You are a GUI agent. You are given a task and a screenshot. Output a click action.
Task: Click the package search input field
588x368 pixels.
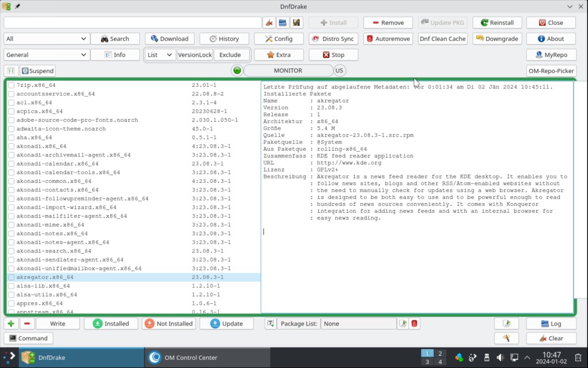tap(133, 22)
